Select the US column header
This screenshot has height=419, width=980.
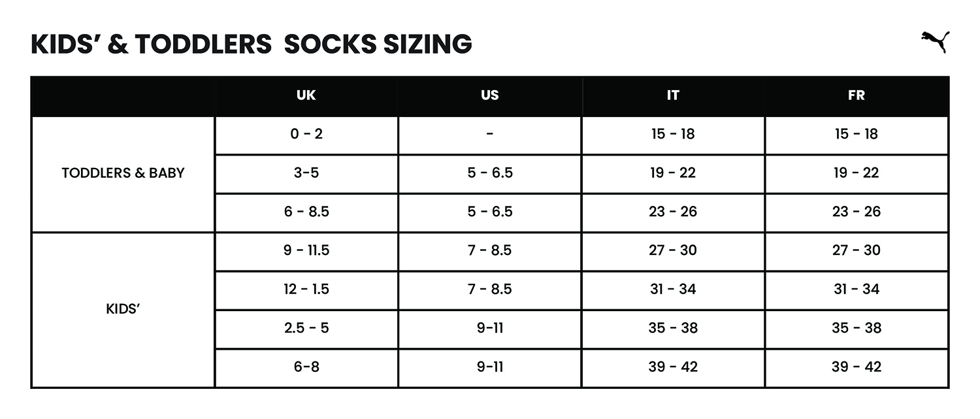pyautogui.click(x=489, y=95)
